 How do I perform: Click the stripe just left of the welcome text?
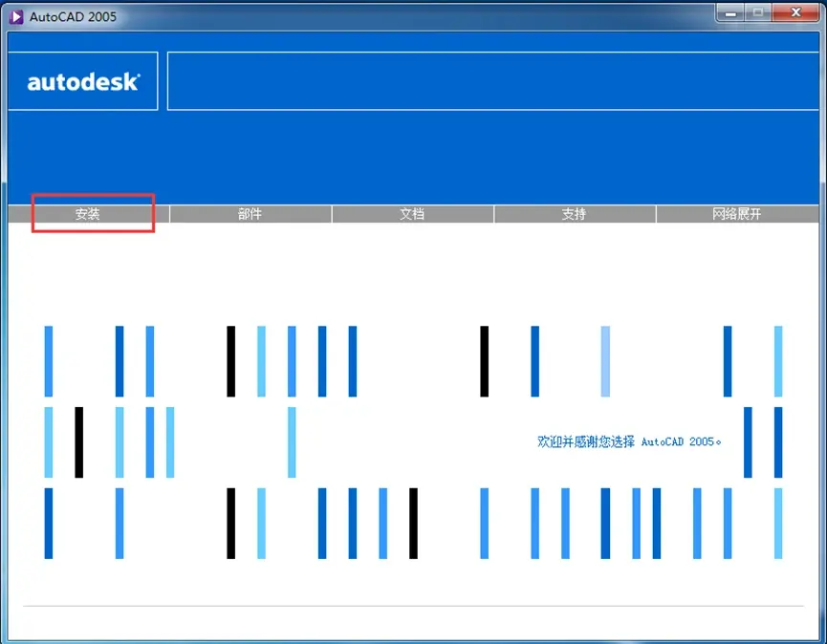pyautogui.click(x=292, y=442)
